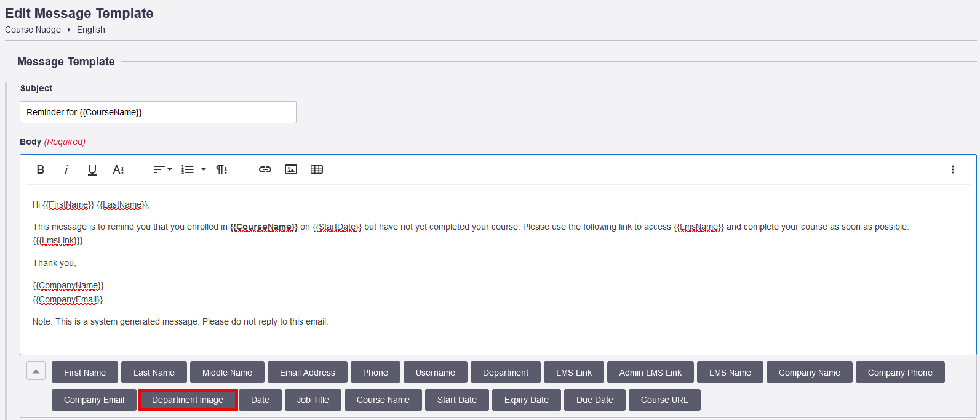
Task: Insert the Username placeholder
Action: pos(436,373)
